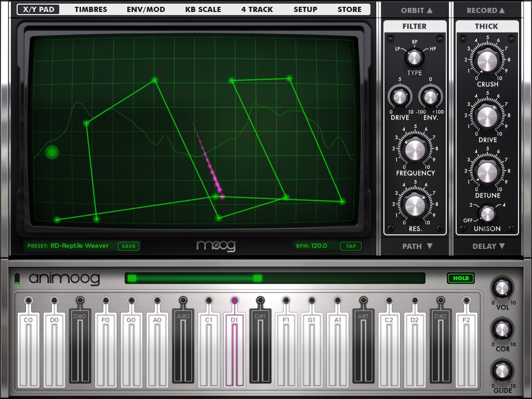Play the A#0 black key

183,346
